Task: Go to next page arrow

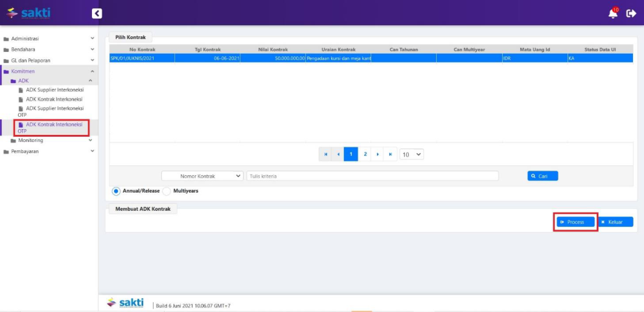Action: coord(378,154)
